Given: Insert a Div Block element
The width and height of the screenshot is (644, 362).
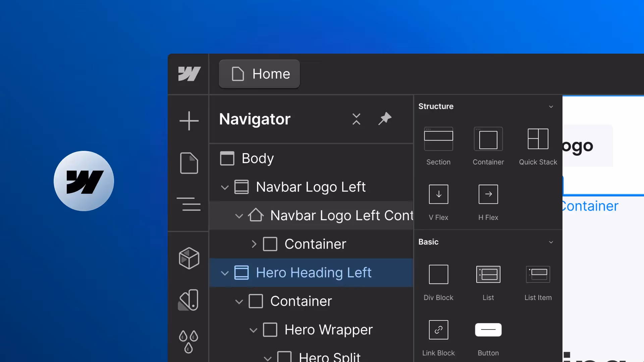Looking at the screenshot, I should click(438, 275).
